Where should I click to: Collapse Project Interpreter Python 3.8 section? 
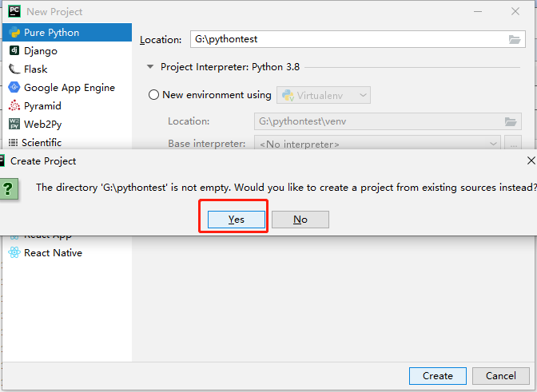pyautogui.click(x=149, y=68)
